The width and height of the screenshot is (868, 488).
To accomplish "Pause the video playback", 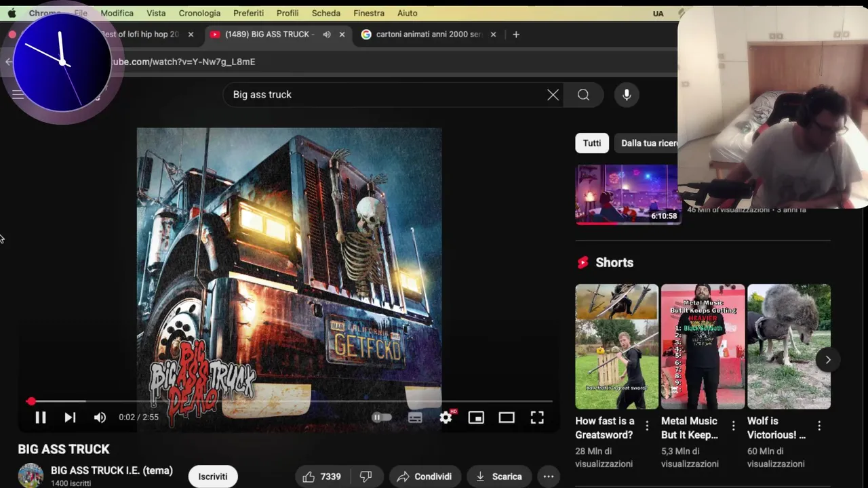I will click(x=40, y=418).
